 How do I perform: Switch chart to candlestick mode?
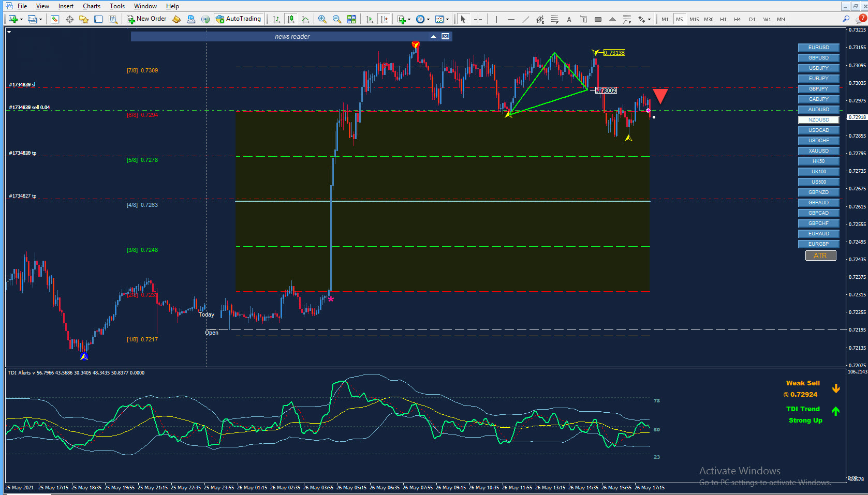pos(291,19)
